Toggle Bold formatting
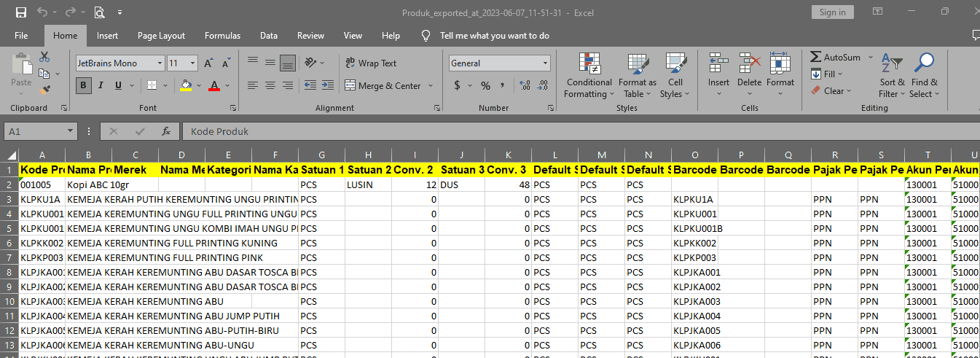 tap(84, 86)
